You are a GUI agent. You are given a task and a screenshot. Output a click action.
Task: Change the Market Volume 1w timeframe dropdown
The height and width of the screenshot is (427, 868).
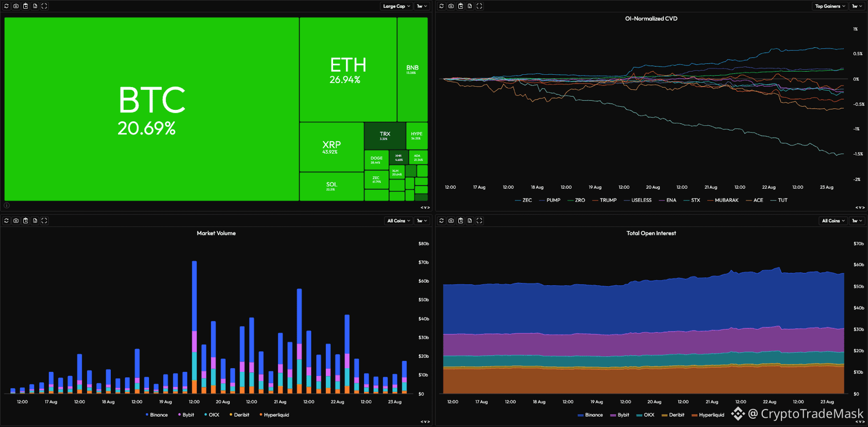click(422, 221)
